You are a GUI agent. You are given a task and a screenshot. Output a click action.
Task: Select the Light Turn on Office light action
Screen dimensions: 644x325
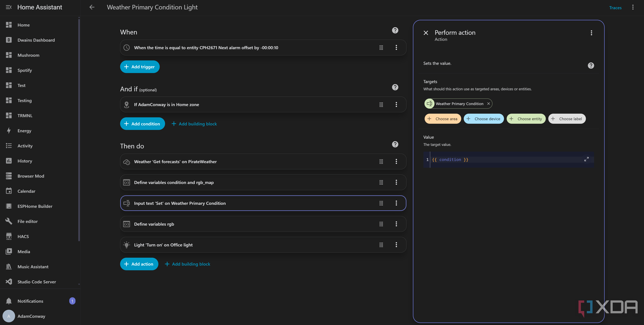(263, 245)
